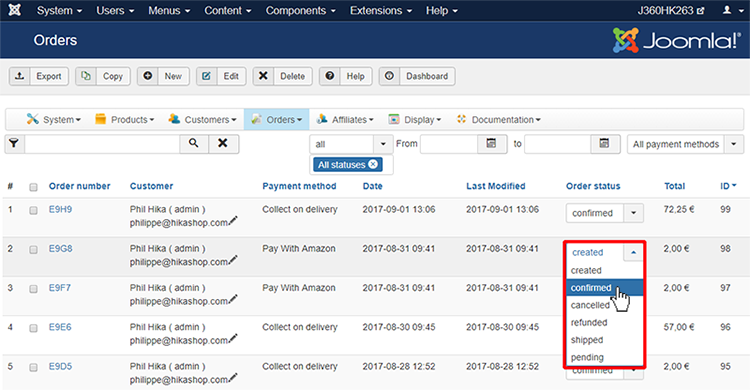750x390 pixels.
Task: Check the box for order E9F7
Action: (x=33, y=289)
